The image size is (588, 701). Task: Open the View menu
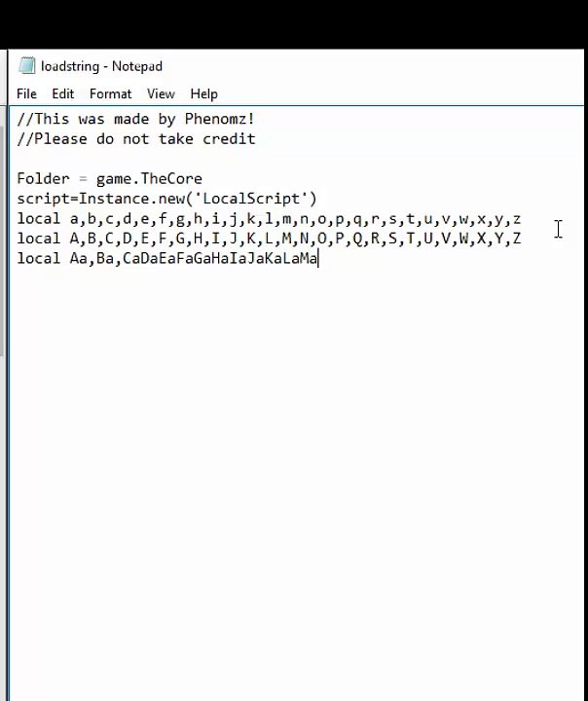(161, 93)
